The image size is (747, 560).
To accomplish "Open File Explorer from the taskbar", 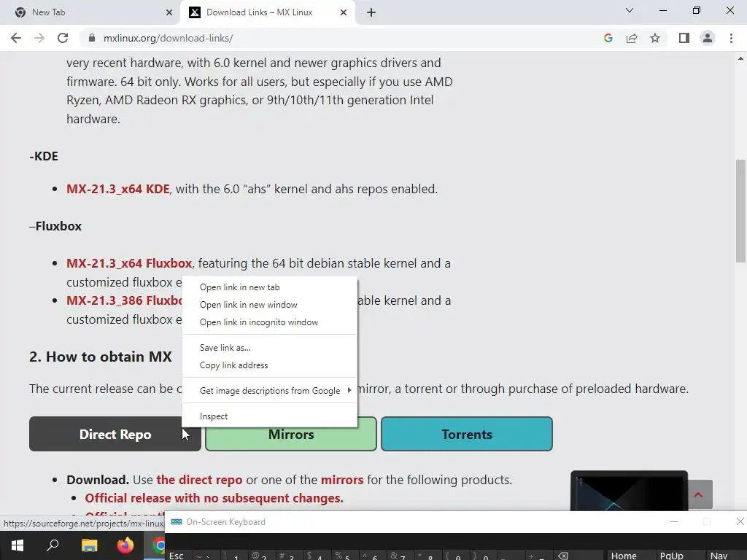I will pos(89,545).
